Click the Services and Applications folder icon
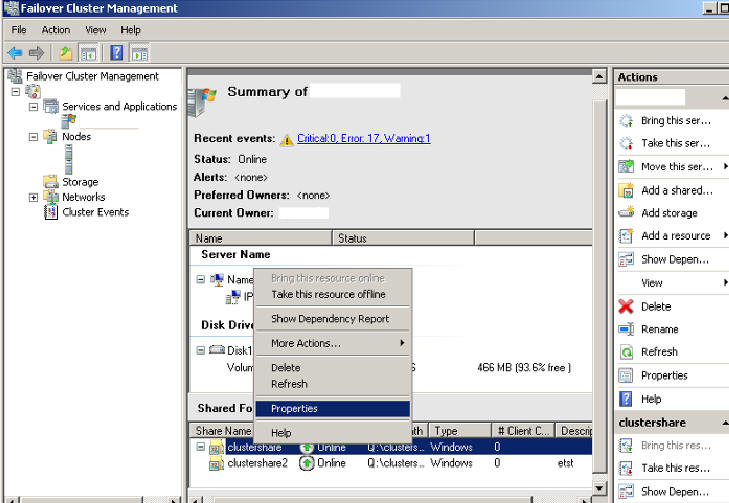729x503 pixels. coord(51,106)
